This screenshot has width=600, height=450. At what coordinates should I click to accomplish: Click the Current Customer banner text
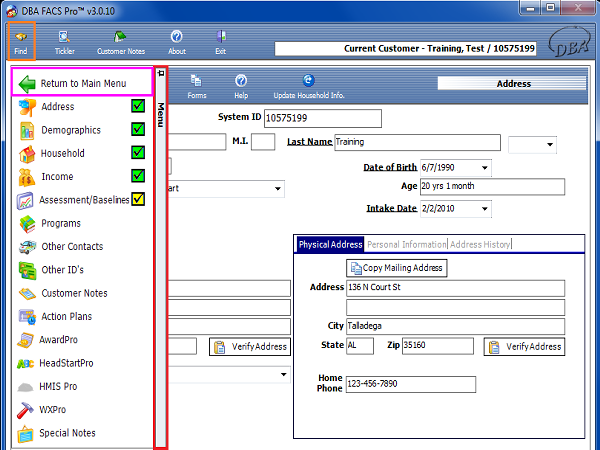pyautogui.click(x=439, y=49)
